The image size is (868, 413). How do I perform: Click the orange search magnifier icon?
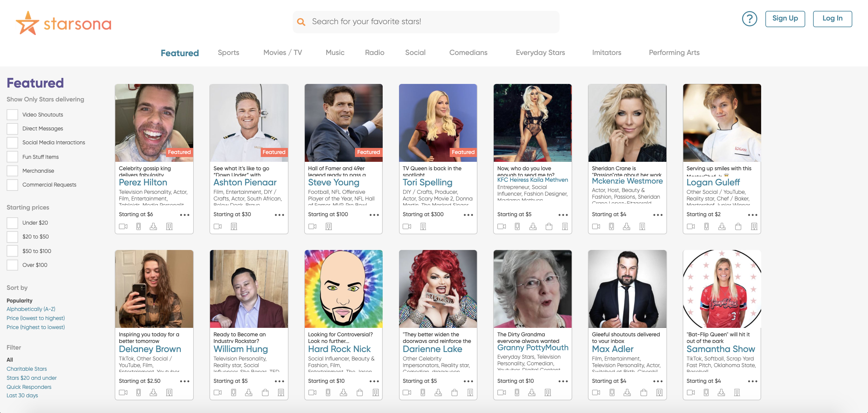[x=301, y=22]
